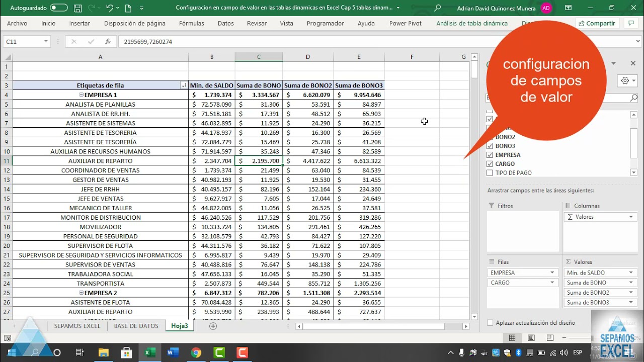
Task: Click the New document icon in quick access
Action: [128, 8]
